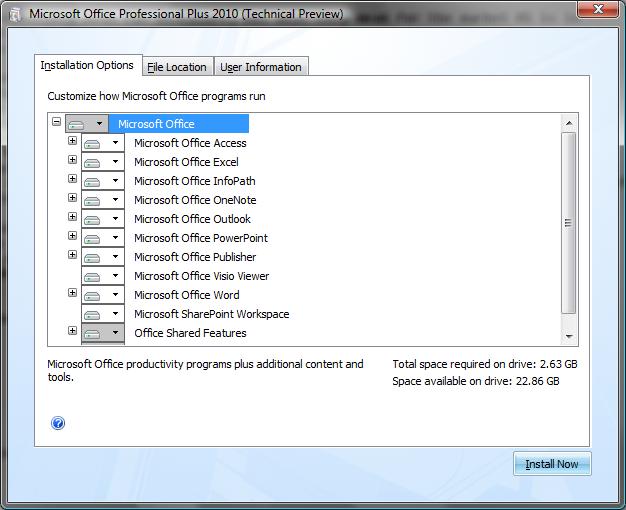Open the help icon with question mark
Image resolution: width=626 pixels, height=510 pixels.
58,423
